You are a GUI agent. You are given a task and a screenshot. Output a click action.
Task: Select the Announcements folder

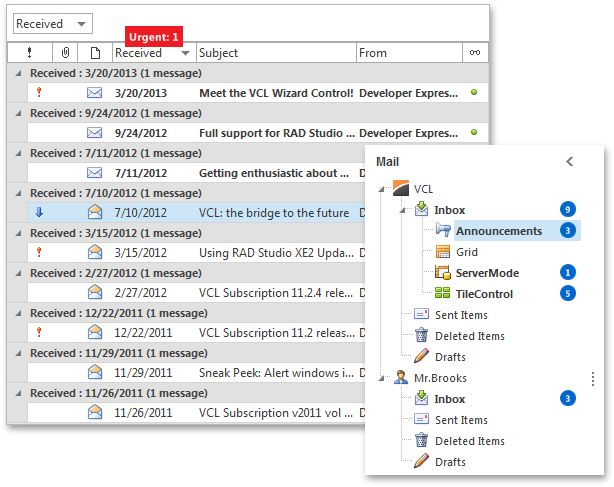[x=498, y=231]
